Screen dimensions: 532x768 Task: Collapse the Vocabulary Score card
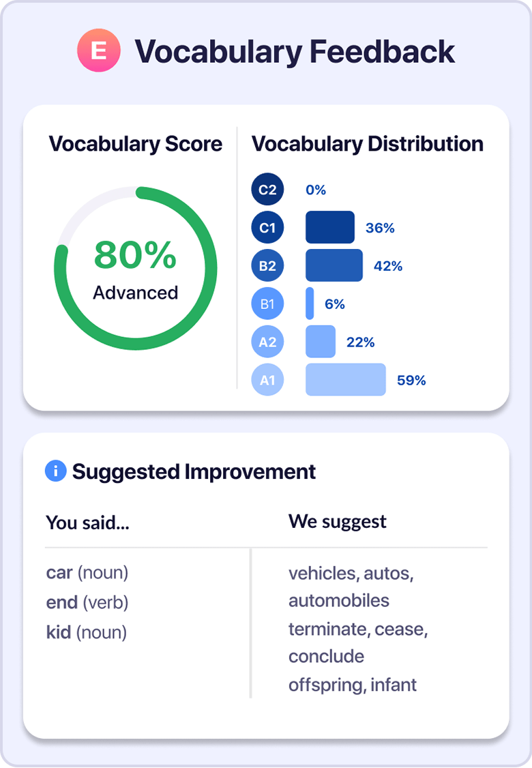(x=136, y=144)
